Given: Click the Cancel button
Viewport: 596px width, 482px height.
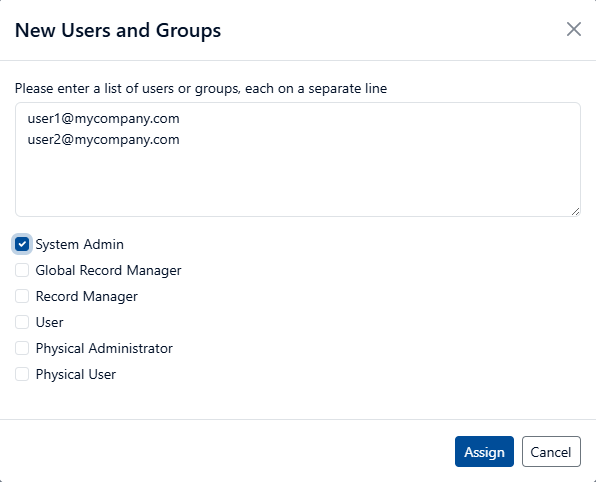Looking at the screenshot, I should (551, 452).
